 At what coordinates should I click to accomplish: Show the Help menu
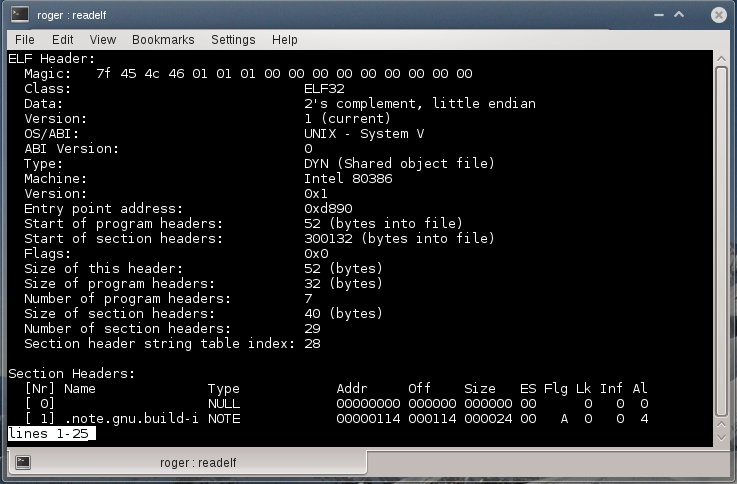[285, 40]
